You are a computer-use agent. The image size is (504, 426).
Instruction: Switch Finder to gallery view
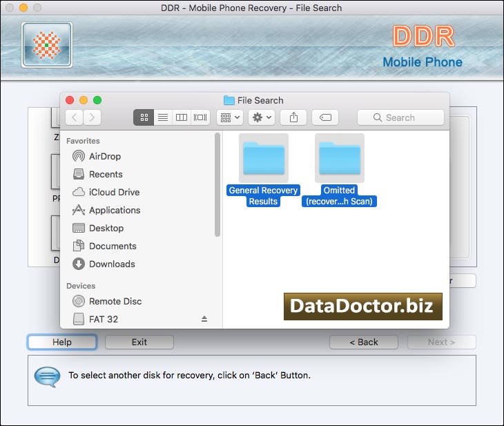click(201, 117)
